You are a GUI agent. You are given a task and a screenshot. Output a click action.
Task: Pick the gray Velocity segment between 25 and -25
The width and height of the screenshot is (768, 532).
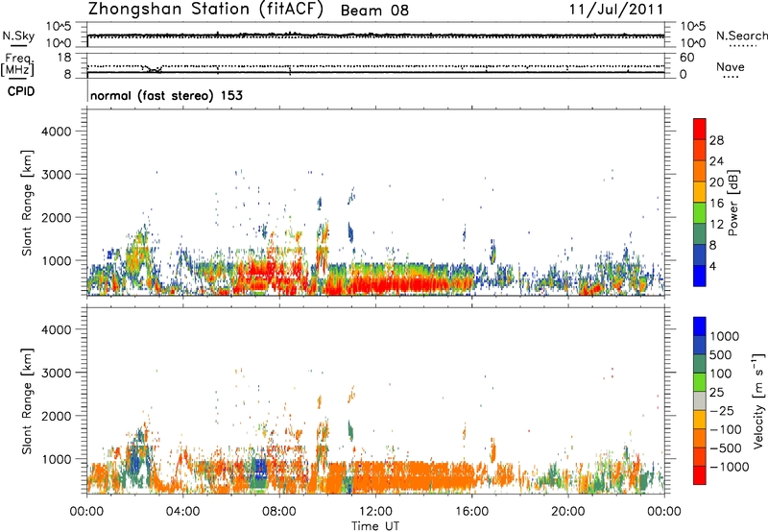pos(700,401)
